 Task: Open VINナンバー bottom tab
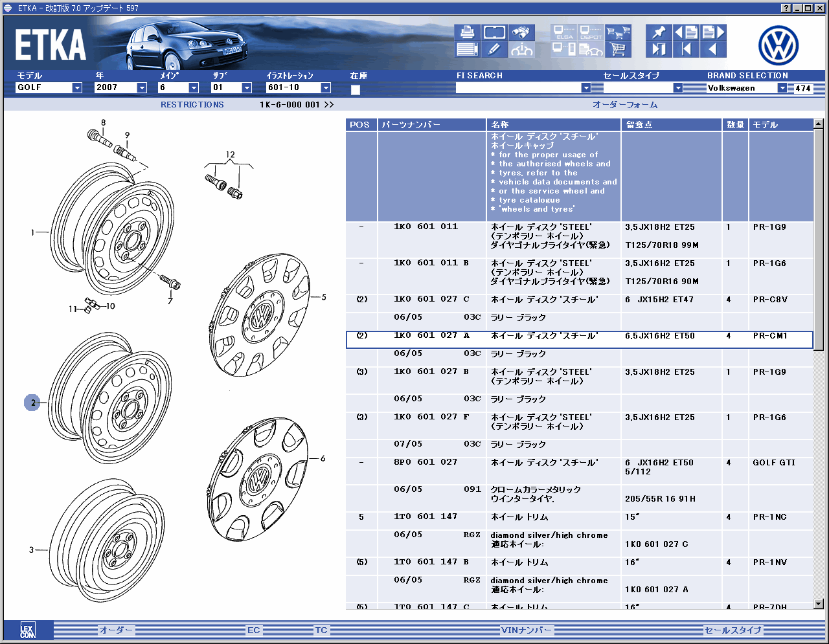point(527,630)
